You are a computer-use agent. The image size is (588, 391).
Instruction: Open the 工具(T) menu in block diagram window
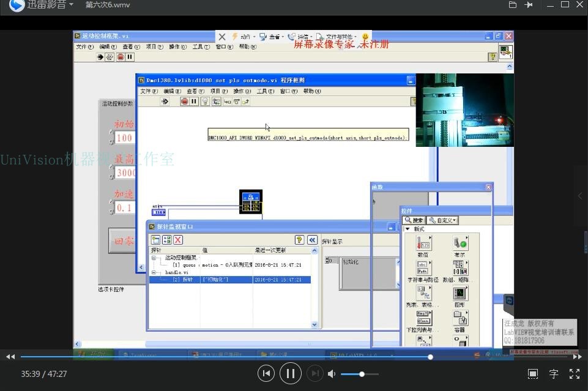pyautogui.click(x=266, y=91)
